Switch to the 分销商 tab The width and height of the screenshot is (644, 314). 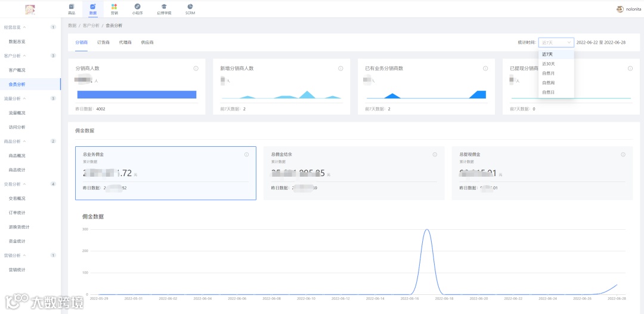click(81, 42)
